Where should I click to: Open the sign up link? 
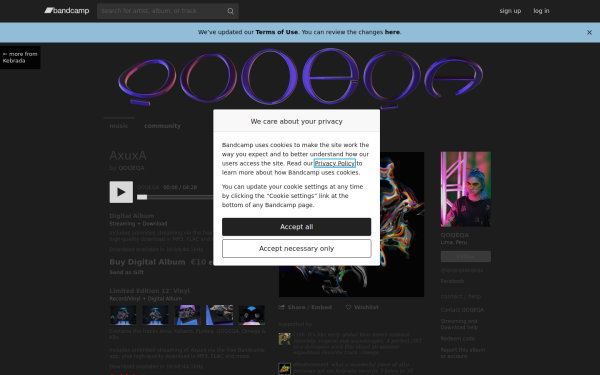[x=510, y=11]
